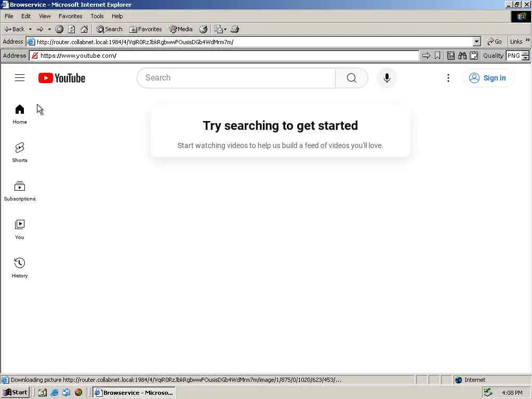Click the Quality PNG value field
The image size is (532, 399).
[x=514, y=56]
